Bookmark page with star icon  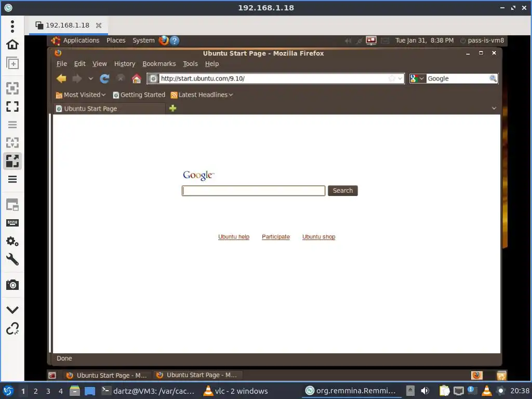pyautogui.click(x=392, y=79)
